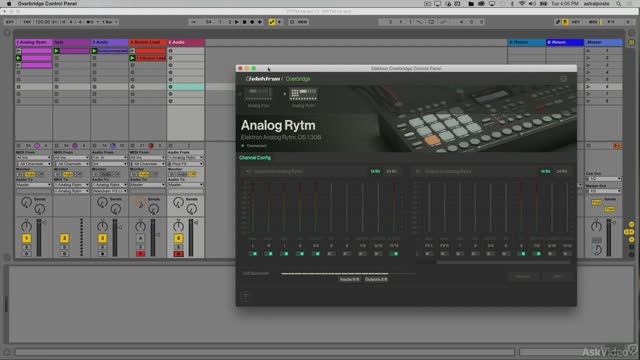Open All Channels dropdown on track 1
The image size is (640, 360).
(x=33, y=164)
